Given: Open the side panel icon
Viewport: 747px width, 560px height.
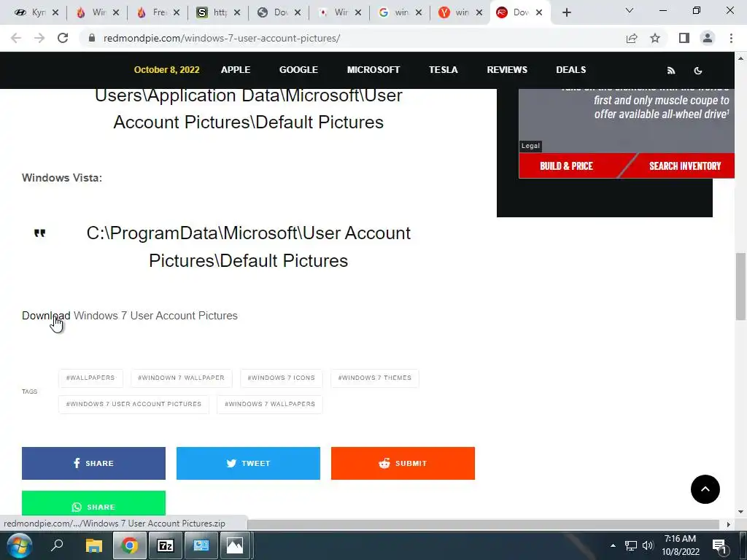Looking at the screenshot, I should coord(684,38).
